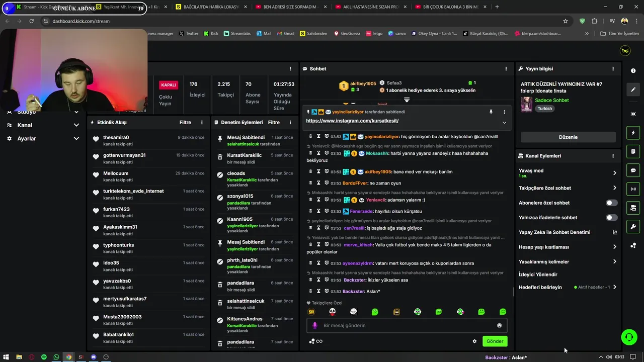Open the camera panel icon in right sidebar

point(633,208)
